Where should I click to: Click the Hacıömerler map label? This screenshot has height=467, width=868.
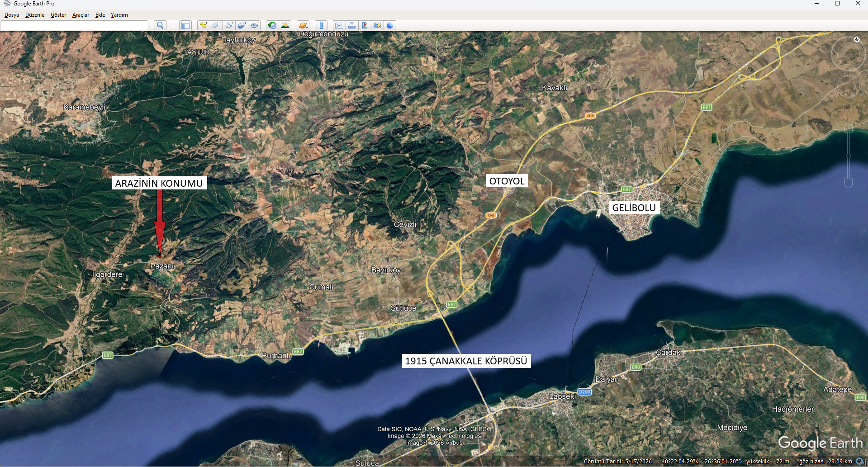coord(793,409)
